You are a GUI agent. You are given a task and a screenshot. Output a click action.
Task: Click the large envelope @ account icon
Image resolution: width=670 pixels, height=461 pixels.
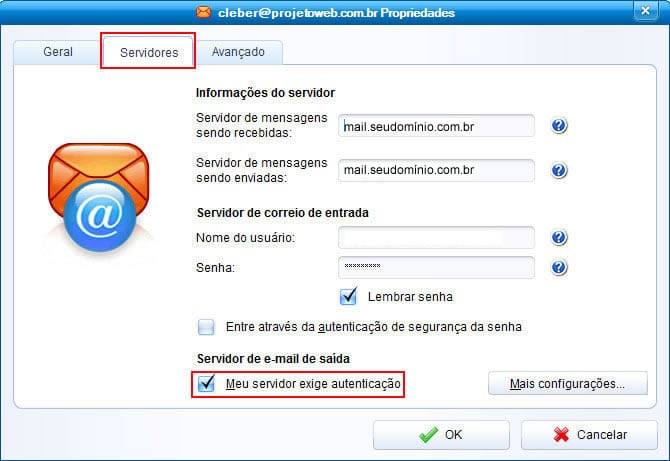tap(99, 197)
